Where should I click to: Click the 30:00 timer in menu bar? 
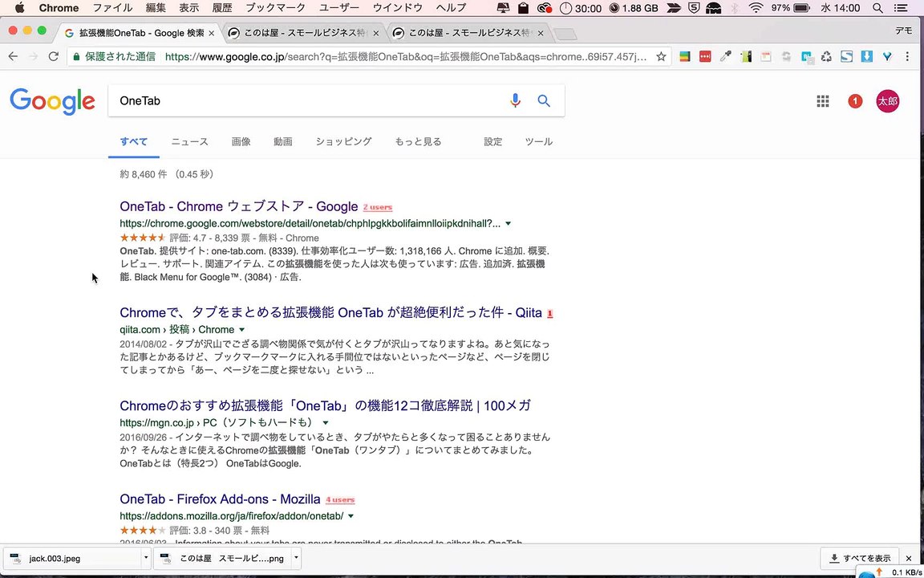pyautogui.click(x=581, y=8)
